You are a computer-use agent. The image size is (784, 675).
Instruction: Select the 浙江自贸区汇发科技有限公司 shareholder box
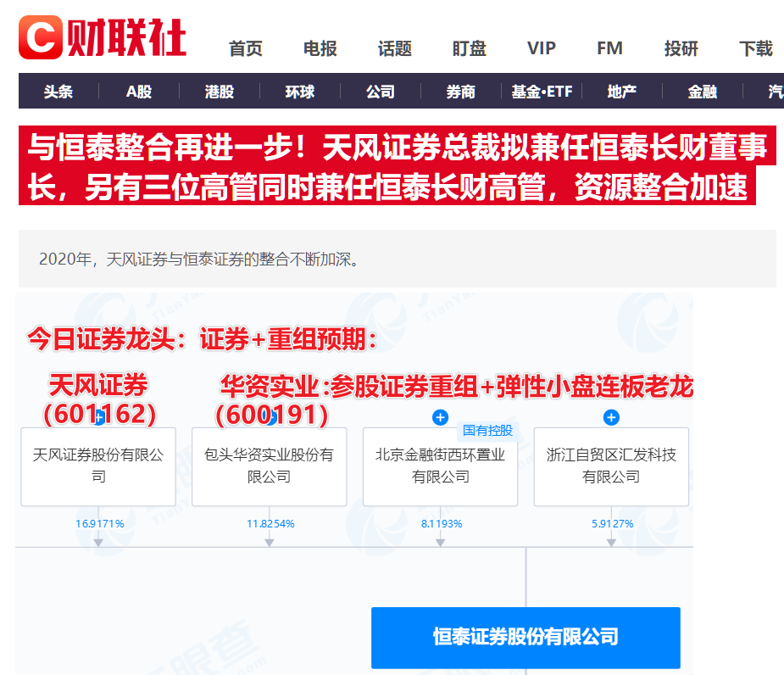(x=611, y=466)
